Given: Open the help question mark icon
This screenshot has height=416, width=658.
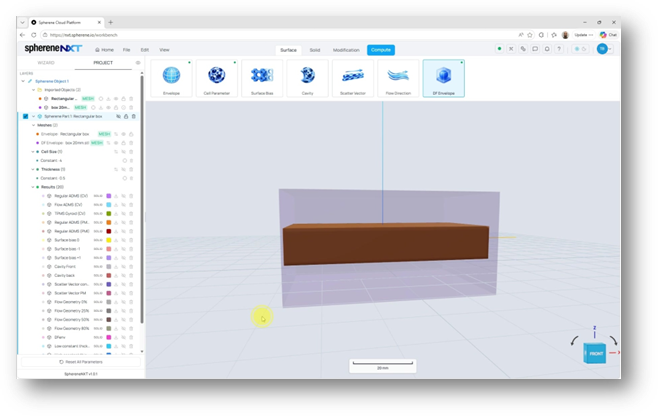Looking at the screenshot, I should (559, 49).
